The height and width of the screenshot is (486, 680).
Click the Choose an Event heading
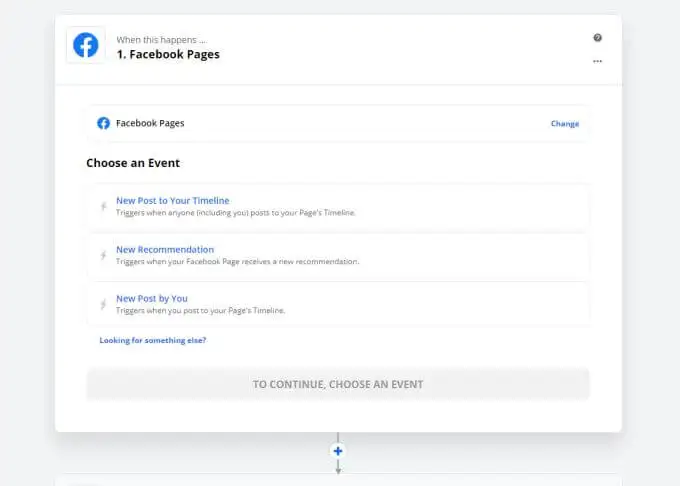click(x=133, y=163)
